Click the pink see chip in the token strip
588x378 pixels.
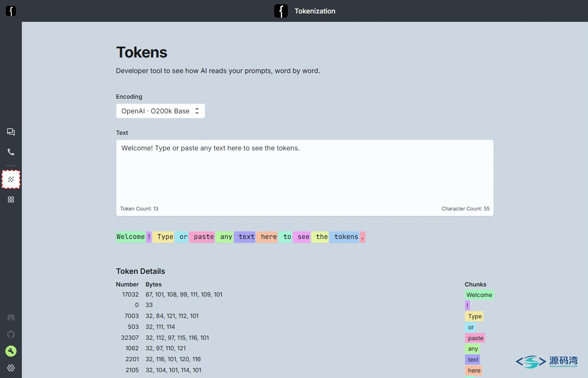point(302,237)
